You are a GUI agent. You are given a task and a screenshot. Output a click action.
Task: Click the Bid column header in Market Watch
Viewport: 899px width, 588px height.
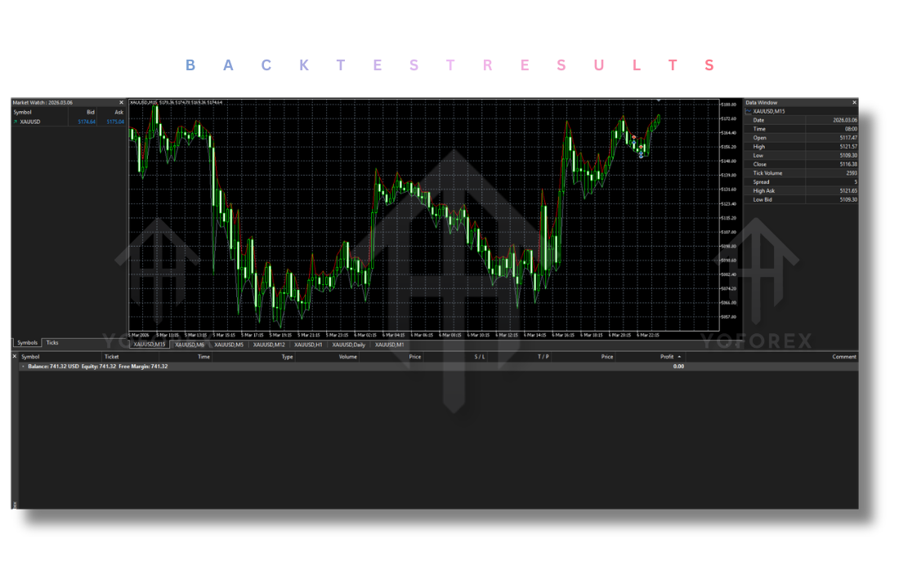coord(91,112)
